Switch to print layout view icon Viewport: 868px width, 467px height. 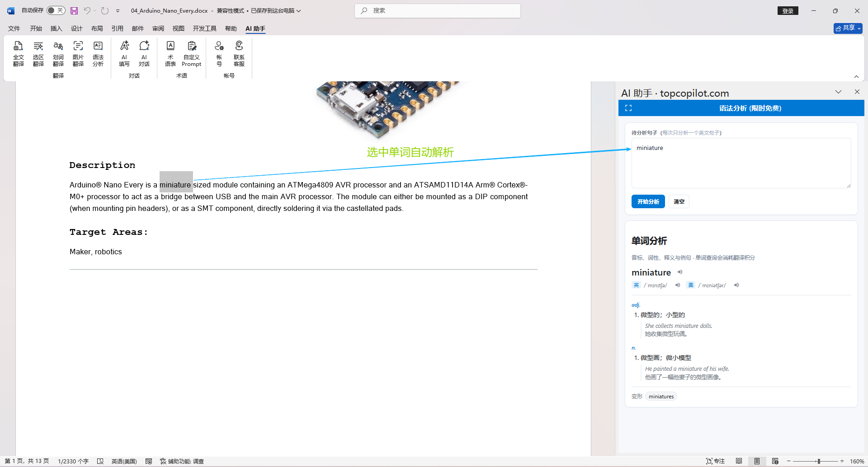click(757, 461)
